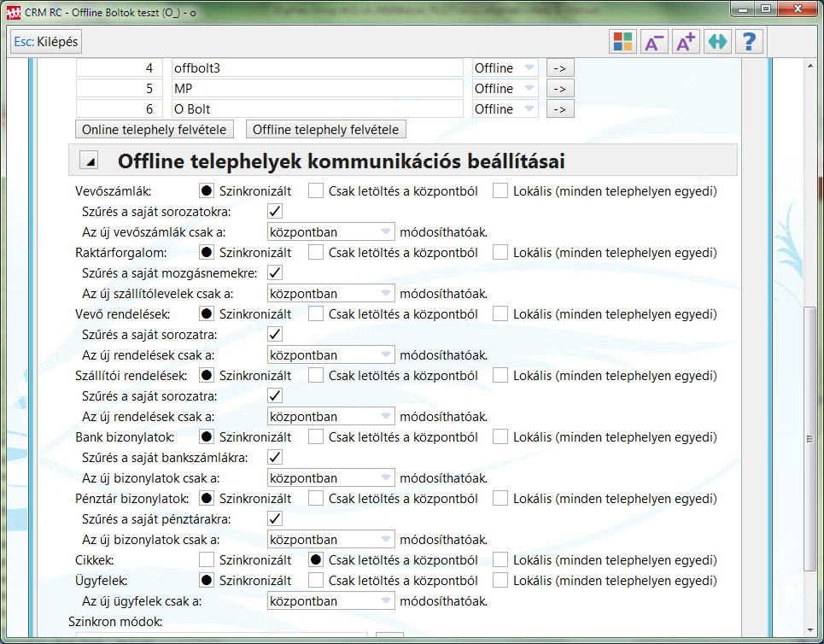Select Szinkronizált for Pénztár bizonylatok

point(207,499)
